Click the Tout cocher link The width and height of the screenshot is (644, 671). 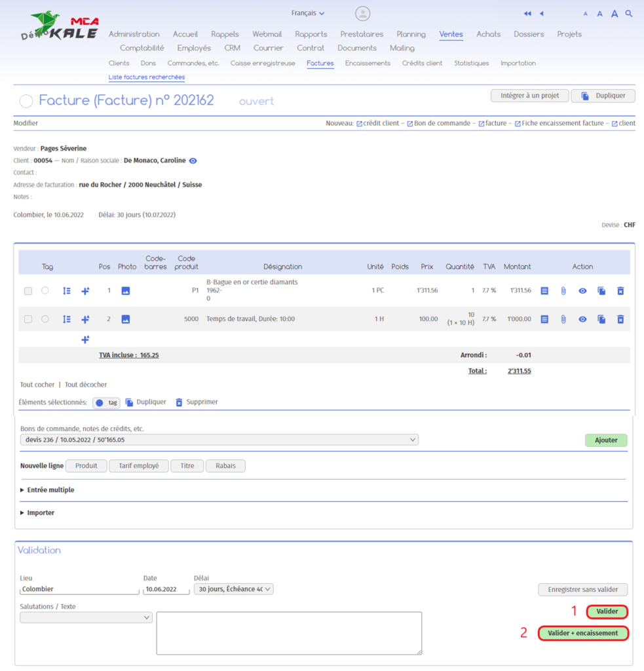tap(37, 385)
